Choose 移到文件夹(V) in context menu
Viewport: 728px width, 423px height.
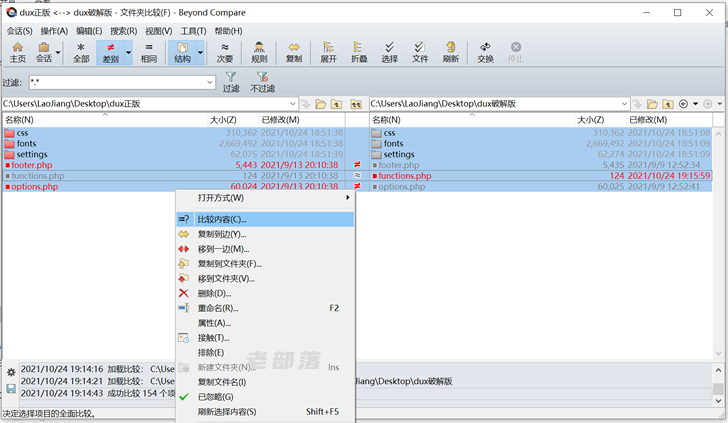(265, 279)
